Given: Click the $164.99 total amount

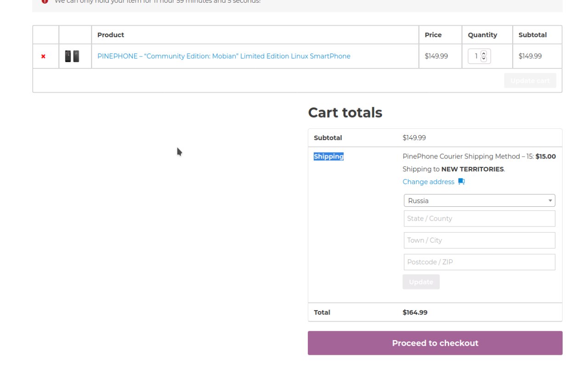Looking at the screenshot, I should 415,312.
